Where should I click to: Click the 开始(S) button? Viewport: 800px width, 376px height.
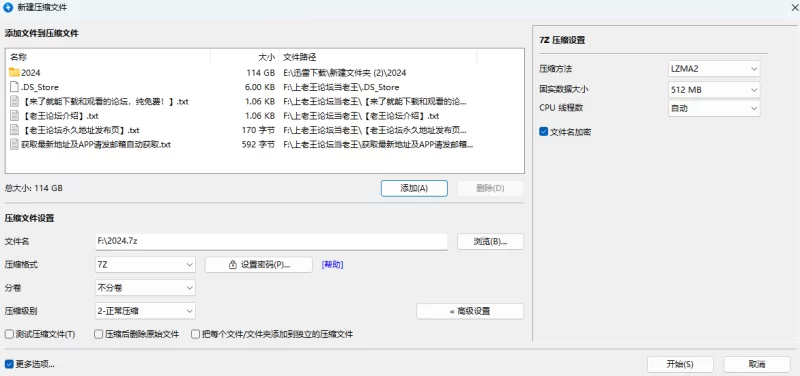[x=680, y=364]
